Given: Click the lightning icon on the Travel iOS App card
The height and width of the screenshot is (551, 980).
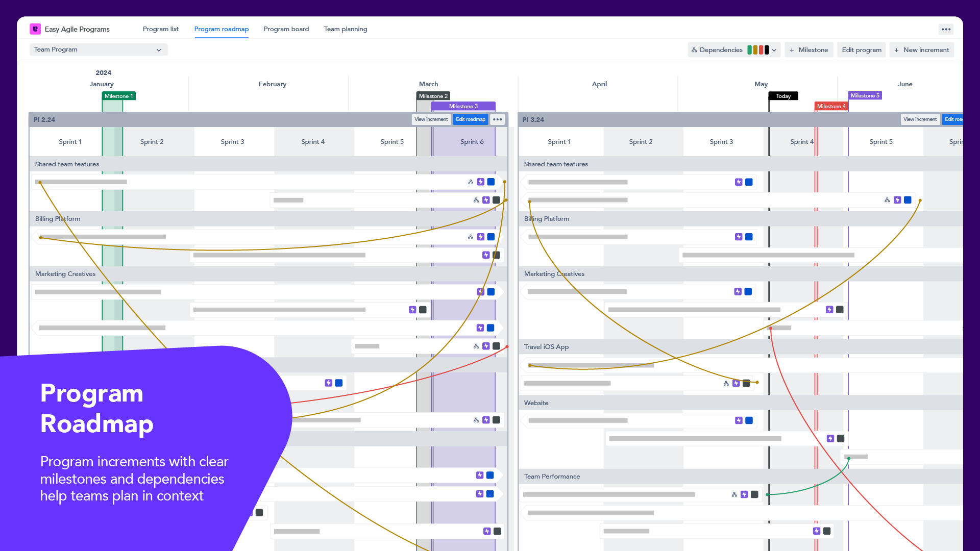Looking at the screenshot, I should click(737, 383).
